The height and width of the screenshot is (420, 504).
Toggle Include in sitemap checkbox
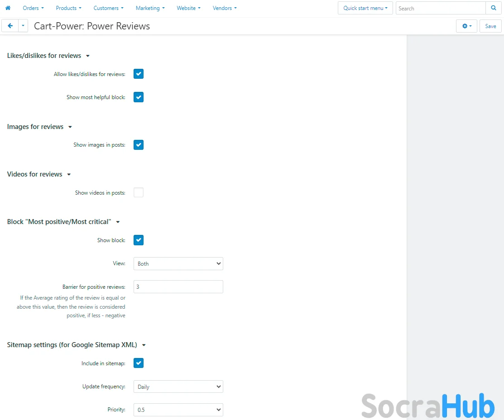point(139,363)
